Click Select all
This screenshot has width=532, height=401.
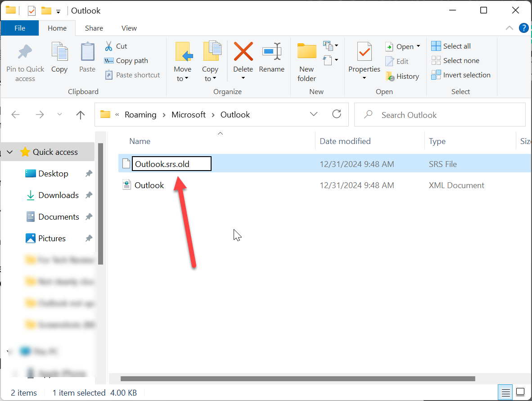click(451, 46)
